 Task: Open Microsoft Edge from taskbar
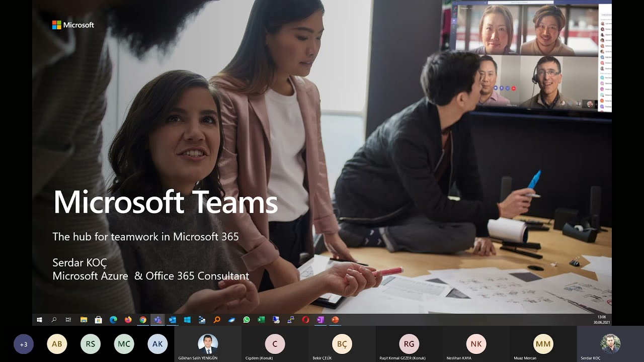click(x=113, y=319)
